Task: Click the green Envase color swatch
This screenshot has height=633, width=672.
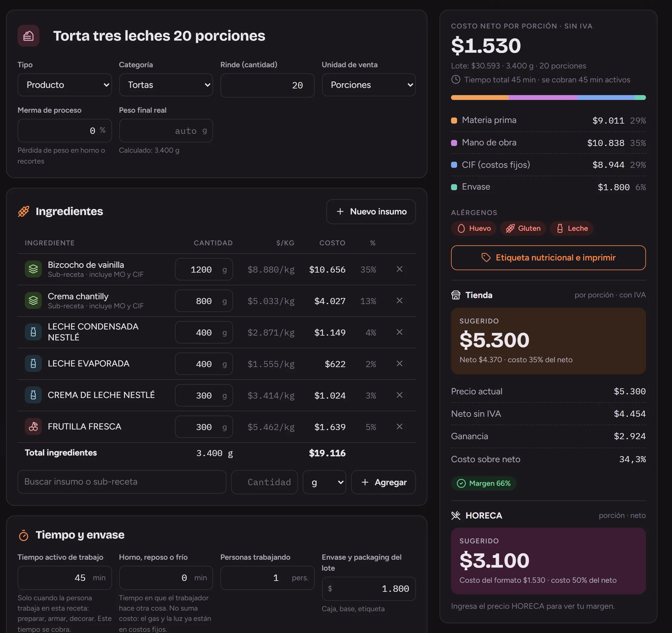Action: click(454, 187)
